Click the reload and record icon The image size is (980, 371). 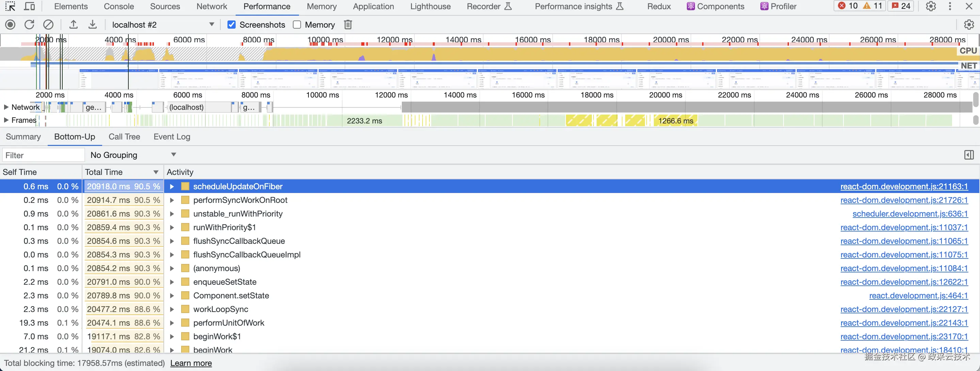pyautogui.click(x=29, y=25)
